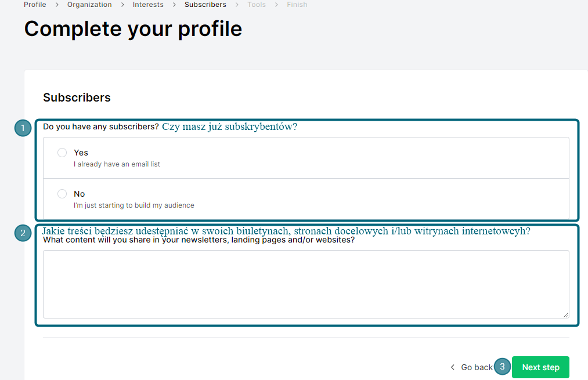The width and height of the screenshot is (588, 380).
Task: Click "I'm just starting to build my audience"
Action: coord(134,205)
